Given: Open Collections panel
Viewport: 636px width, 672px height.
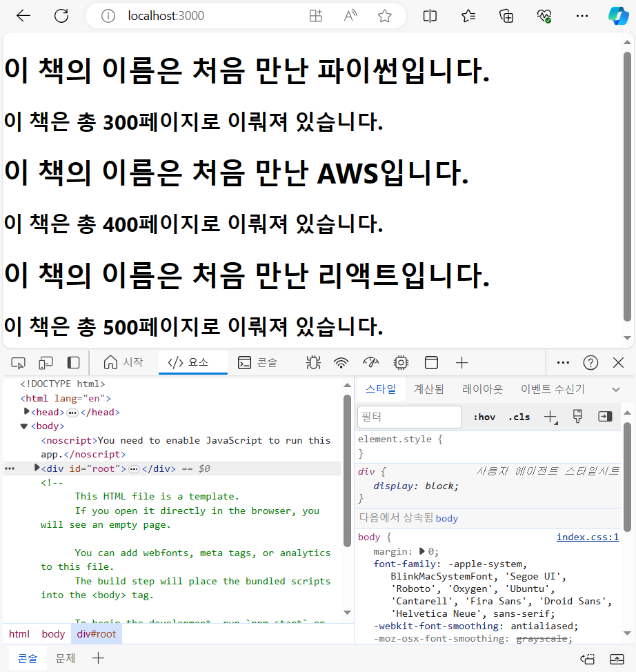Looking at the screenshot, I should point(506,16).
